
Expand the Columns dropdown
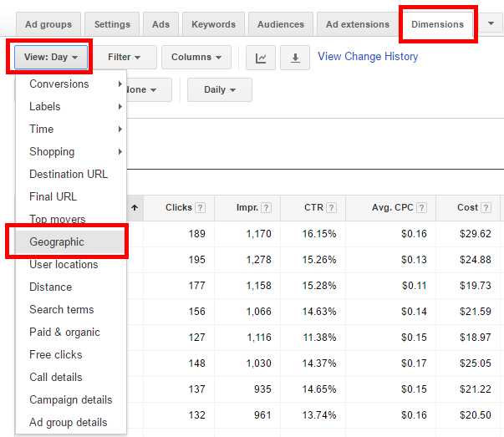tap(196, 58)
